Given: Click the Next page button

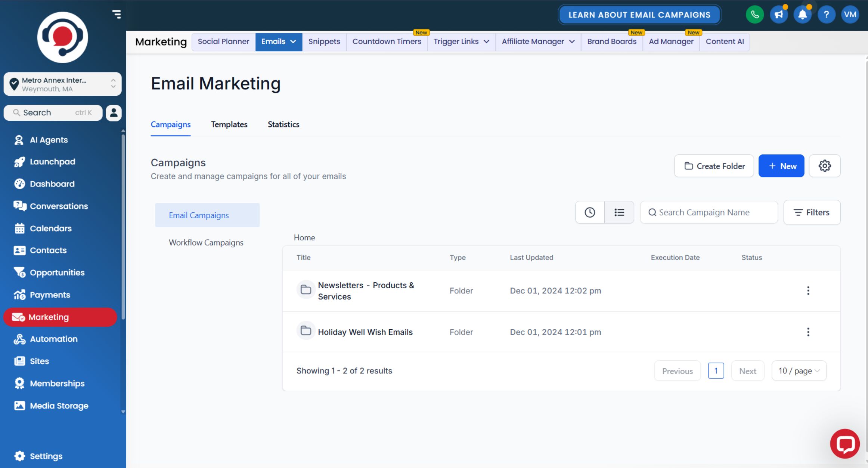Looking at the screenshot, I should [x=748, y=371].
